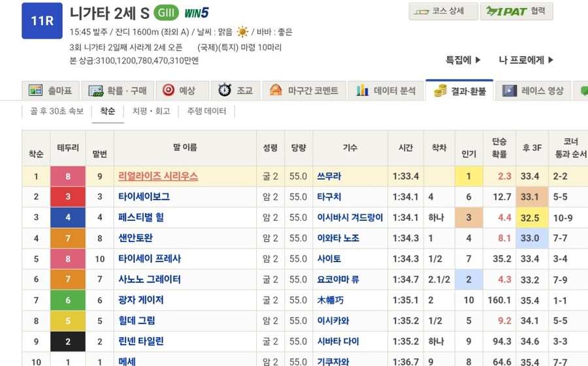Select the 골 후 30초 속보 sub-tab
The width and height of the screenshot is (588, 366).
click(57, 111)
